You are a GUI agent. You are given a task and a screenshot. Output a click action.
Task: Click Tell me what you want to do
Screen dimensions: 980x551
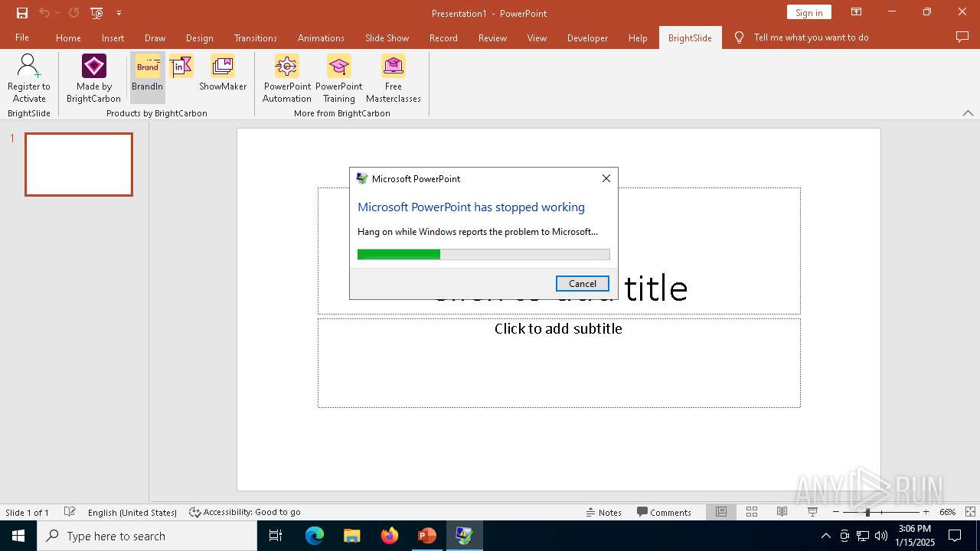[x=802, y=37]
